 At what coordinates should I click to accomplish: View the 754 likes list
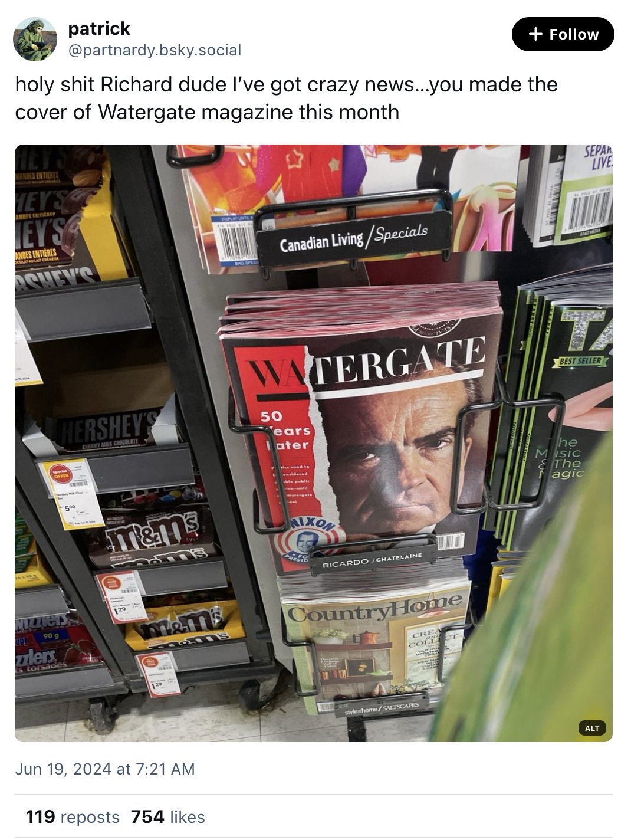point(168,817)
